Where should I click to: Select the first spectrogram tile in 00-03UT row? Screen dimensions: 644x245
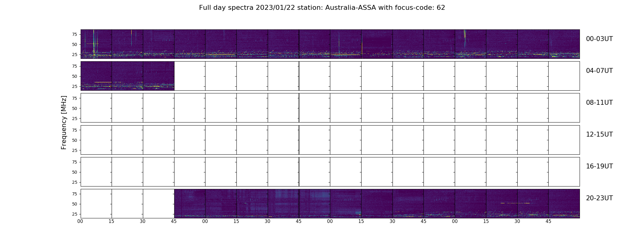(96, 44)
